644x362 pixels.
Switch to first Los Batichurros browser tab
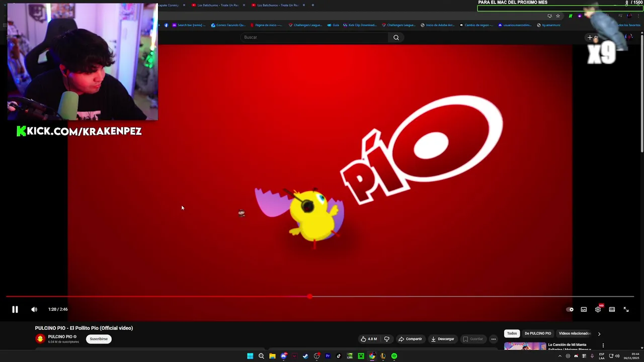[x=218, y=5]
